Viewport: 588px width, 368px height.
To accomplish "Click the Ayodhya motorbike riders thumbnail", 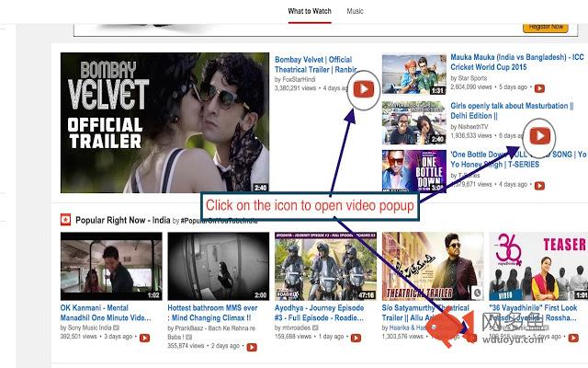I will 325,266.
